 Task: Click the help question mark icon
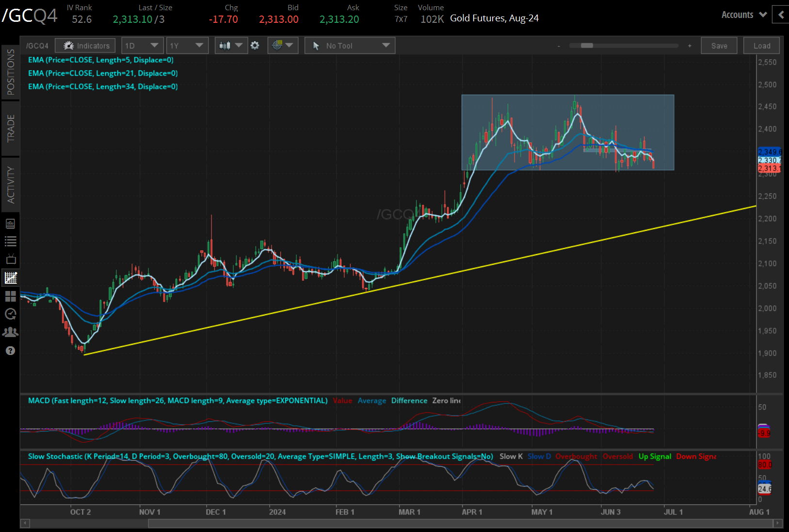tap(10, 351)
